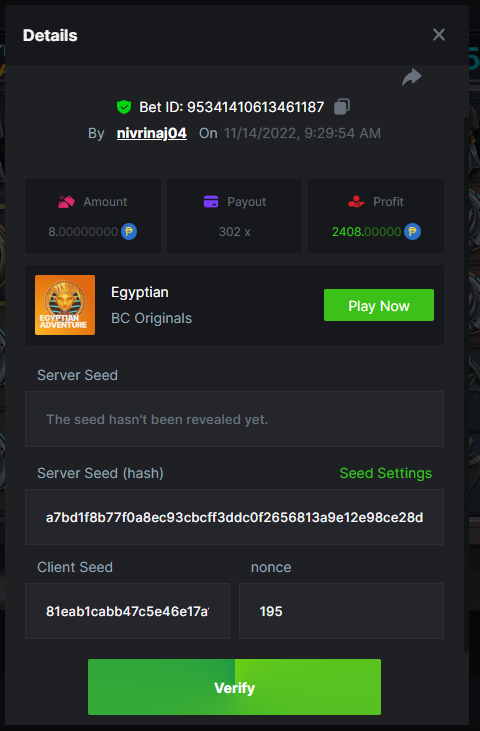Click into the Client Seed field
The width and height of the screenshot is (480, 731).
pyautogui.click(x=127, y=611)
